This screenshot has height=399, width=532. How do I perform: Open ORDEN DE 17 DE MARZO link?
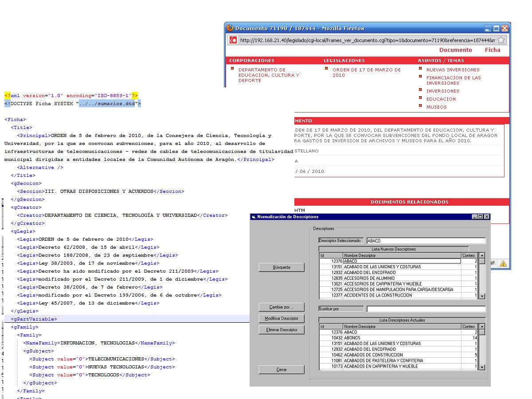point(366,72)
